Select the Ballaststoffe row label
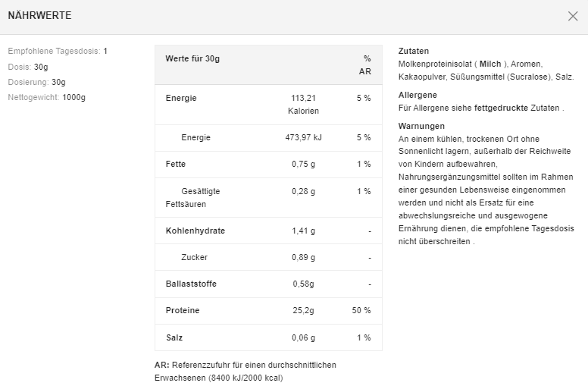This screenshot has height=386, width=588. coord(191,284)
